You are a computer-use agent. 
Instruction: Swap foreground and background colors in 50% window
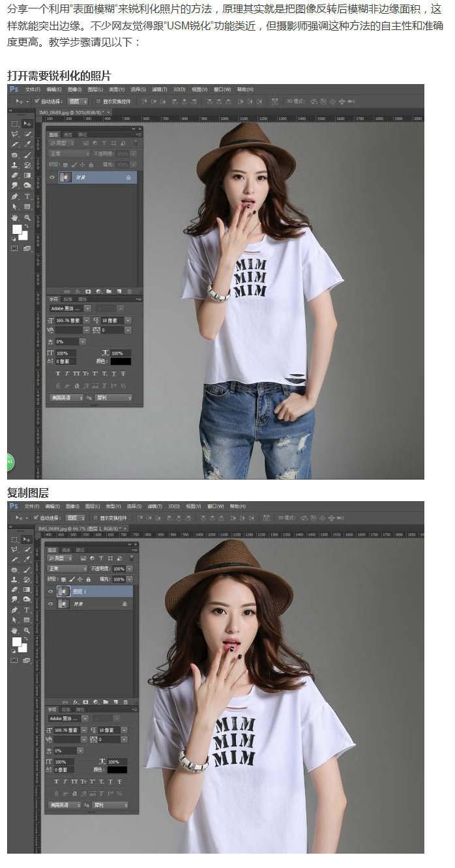(x=26, y=226)
